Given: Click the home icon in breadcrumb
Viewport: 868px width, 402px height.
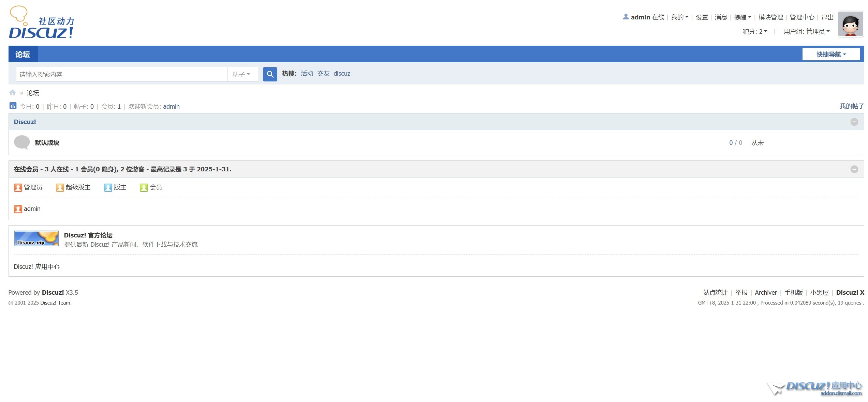Looking at the screenshot, I should [13, 93].
